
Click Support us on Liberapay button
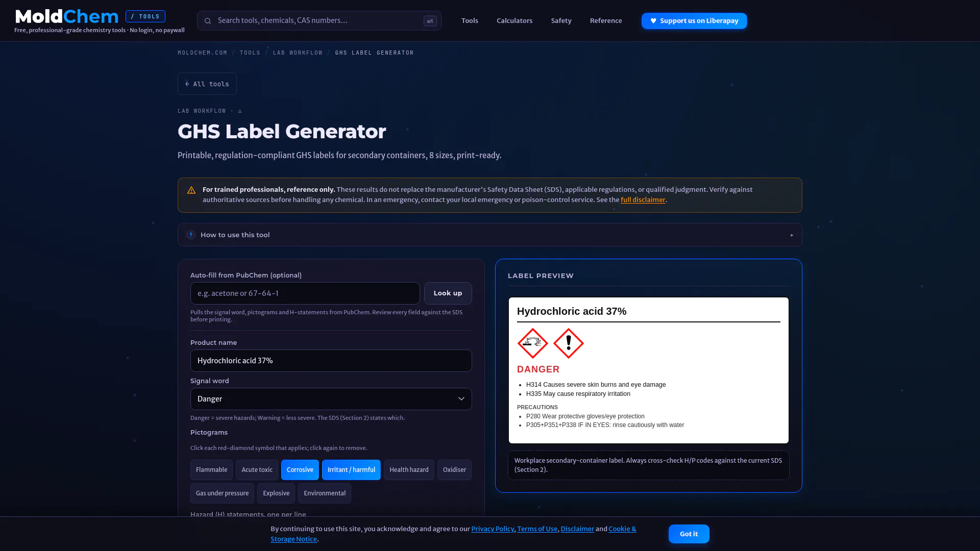coord(694,21)
